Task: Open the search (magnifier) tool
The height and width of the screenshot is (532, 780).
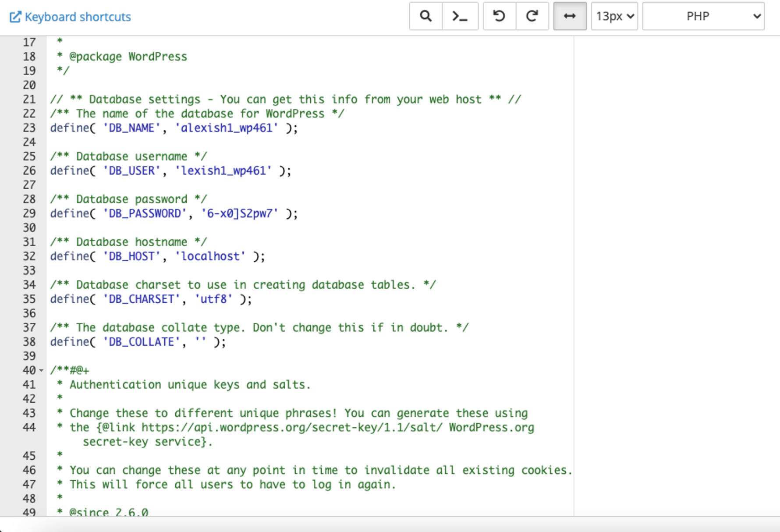Action: coord(425,16)
